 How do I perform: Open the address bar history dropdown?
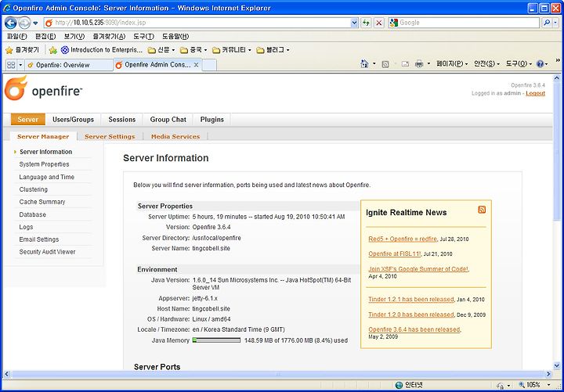354,23
